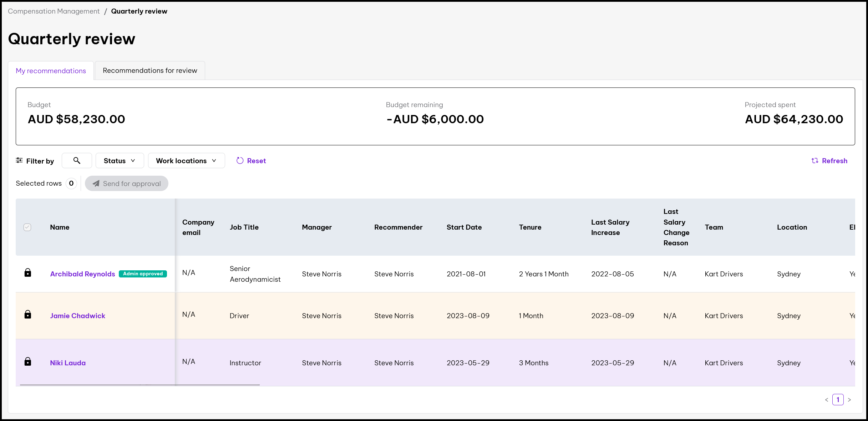This screenshot has height=421, width=868.
Task: Switch to Recommendations for review tab
Action: [150, 71]
